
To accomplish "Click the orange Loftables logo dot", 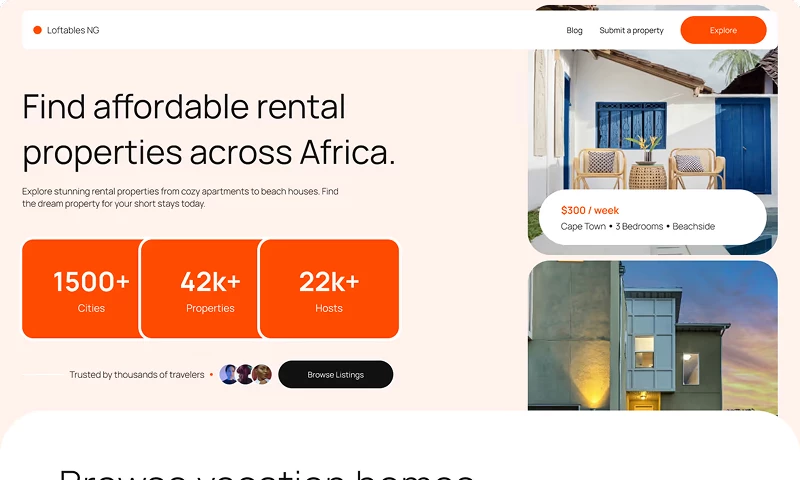I will (37, 30).
